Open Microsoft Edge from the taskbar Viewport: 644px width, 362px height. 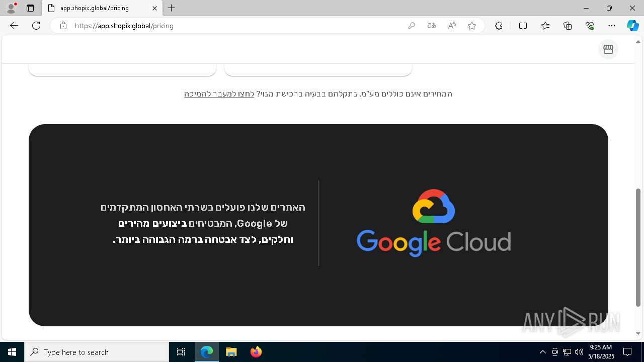point(207,352)
